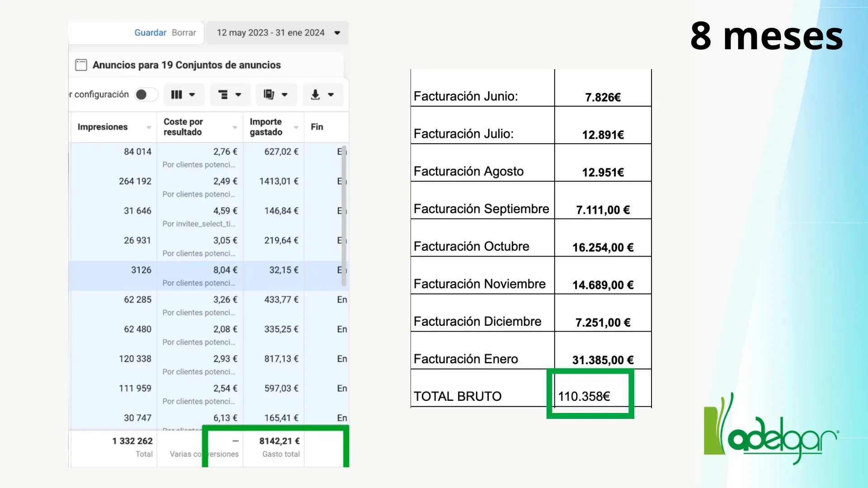Image resolution: width=868 pixels, height=488 pixels.
Task: Open Coste por resultado column menu
Action: click(x=235, y=127)
